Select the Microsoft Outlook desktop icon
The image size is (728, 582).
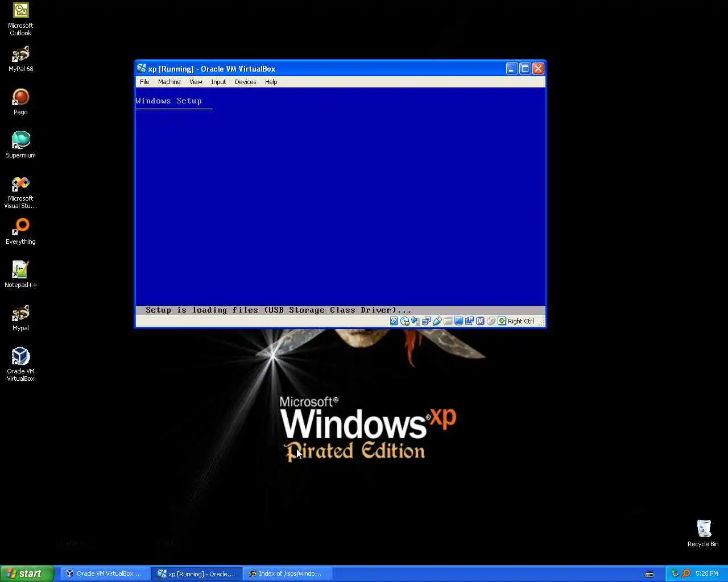[x=20, y=19]
